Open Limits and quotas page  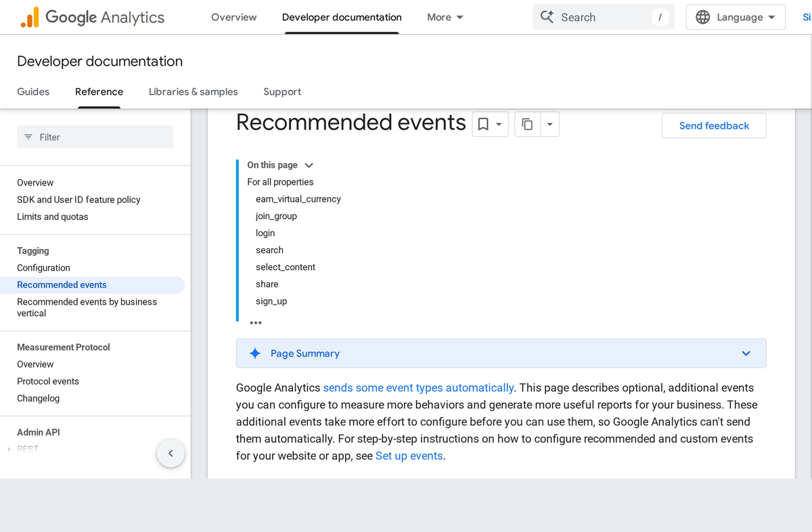pyautogui.click(x=53, y=217)
